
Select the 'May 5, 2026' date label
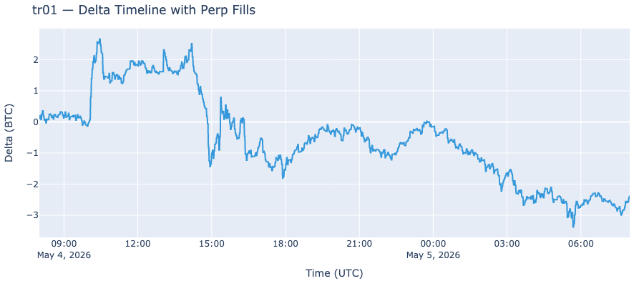coord(433,255)
